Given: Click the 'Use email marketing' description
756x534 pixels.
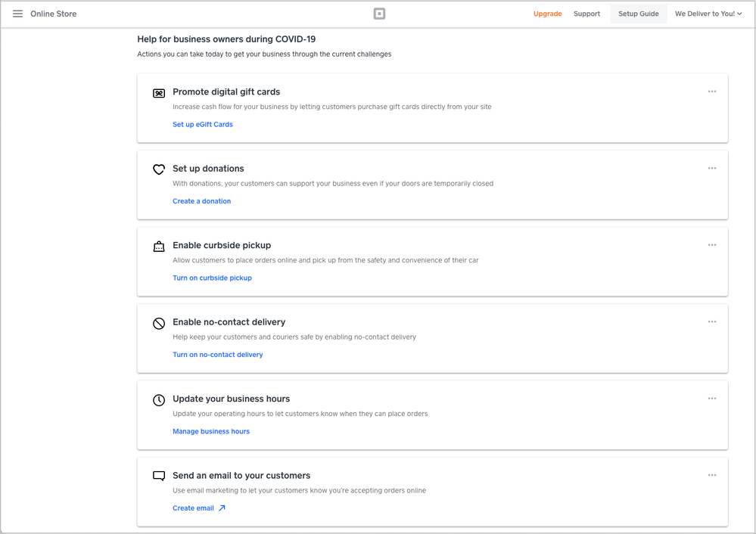Looking at the screenshot, I should click(300, 491).
